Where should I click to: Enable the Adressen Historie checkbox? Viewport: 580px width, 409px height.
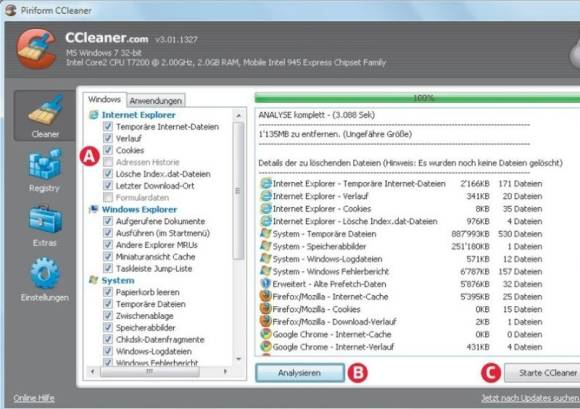click(108, 162)
